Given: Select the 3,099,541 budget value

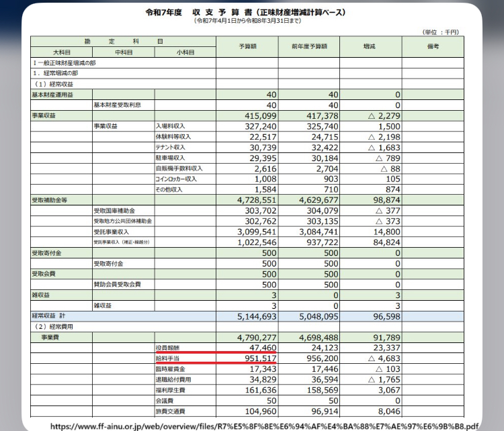Looking at the screenshot, I should point(257,232).
